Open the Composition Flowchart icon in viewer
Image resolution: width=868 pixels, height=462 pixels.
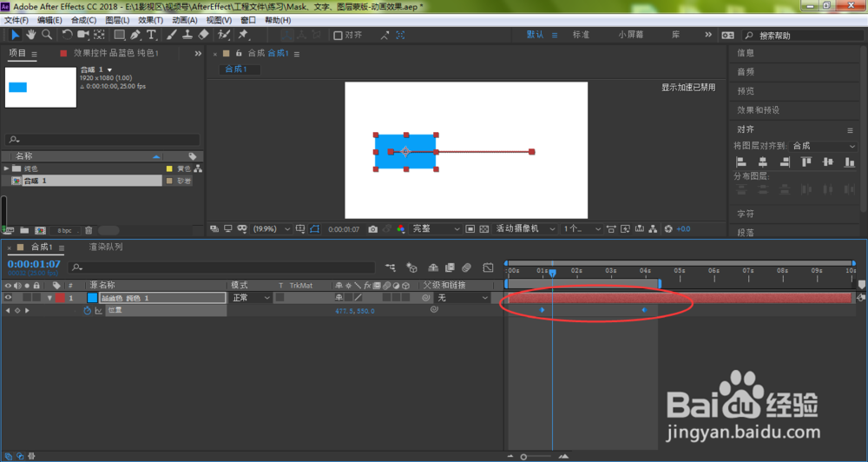[654, 229]
